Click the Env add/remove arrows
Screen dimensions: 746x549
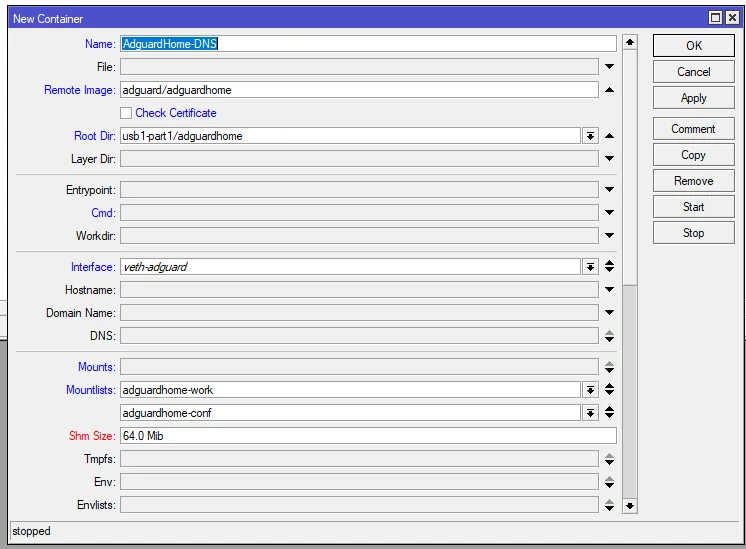tap(609, 482)
